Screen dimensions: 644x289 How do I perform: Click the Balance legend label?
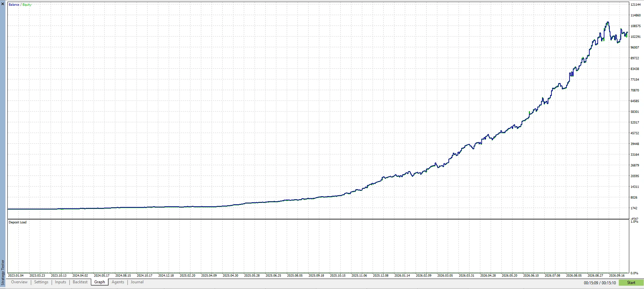pos(14,5)
